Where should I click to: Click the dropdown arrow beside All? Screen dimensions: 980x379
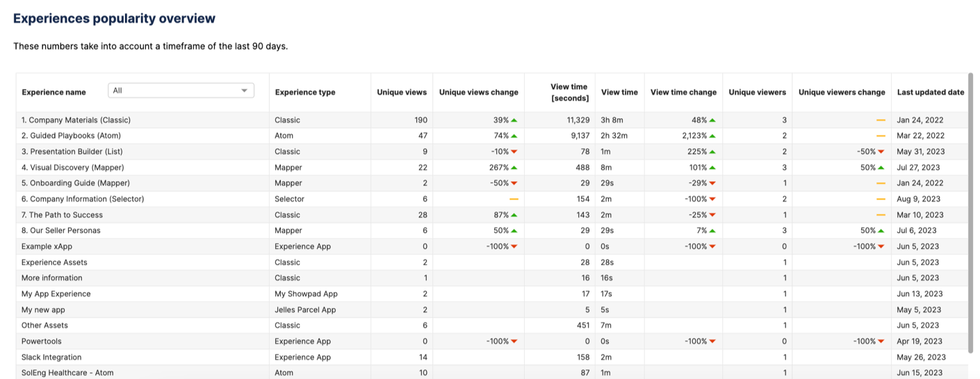pos(244,90)
